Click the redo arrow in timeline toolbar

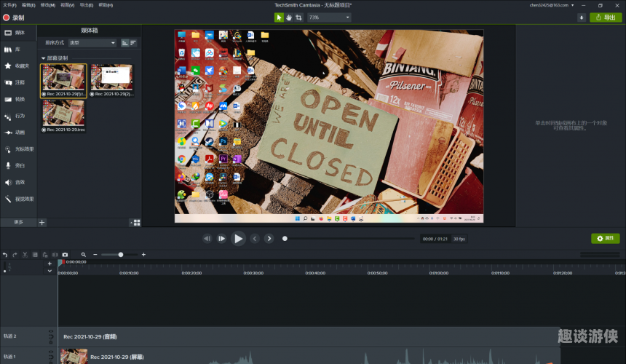15,255
